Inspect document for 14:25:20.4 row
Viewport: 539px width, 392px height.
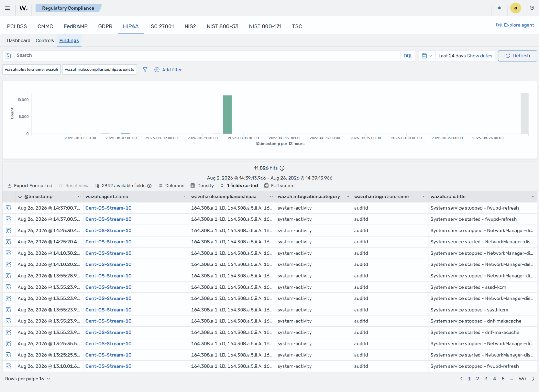click(x=9, y=242)
